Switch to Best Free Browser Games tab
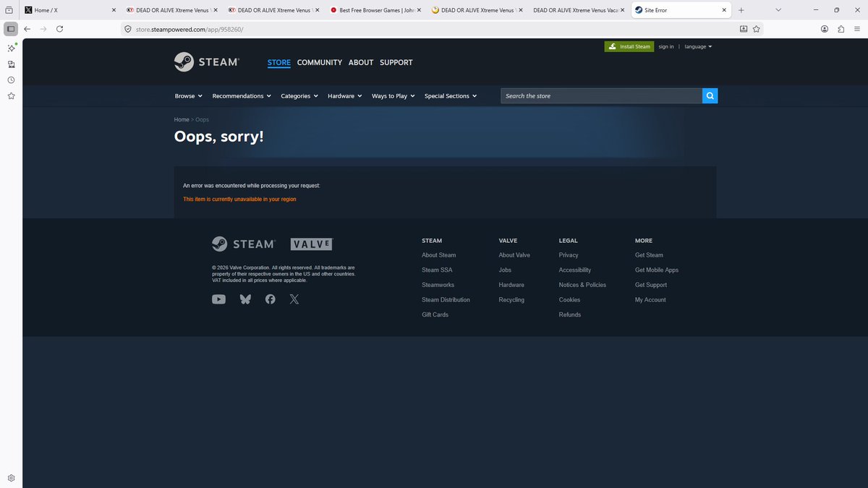This screenshot has height=488, width=868. click(x=374, y=10)
